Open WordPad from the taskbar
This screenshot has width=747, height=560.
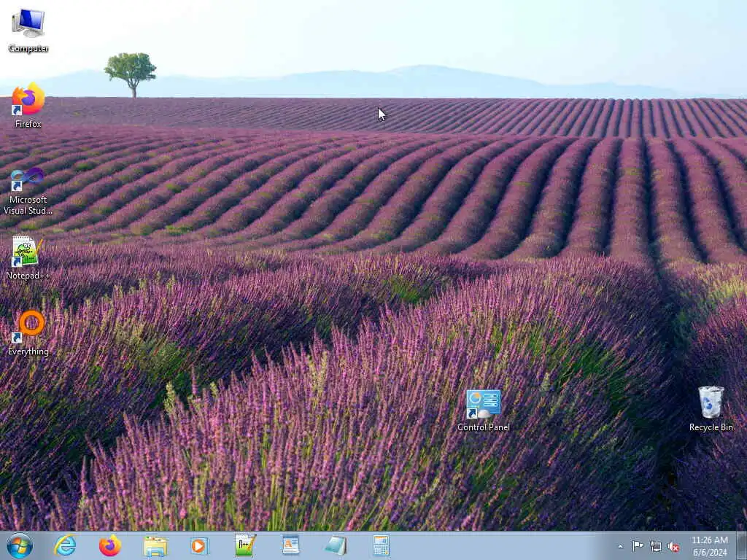[290, 545]
